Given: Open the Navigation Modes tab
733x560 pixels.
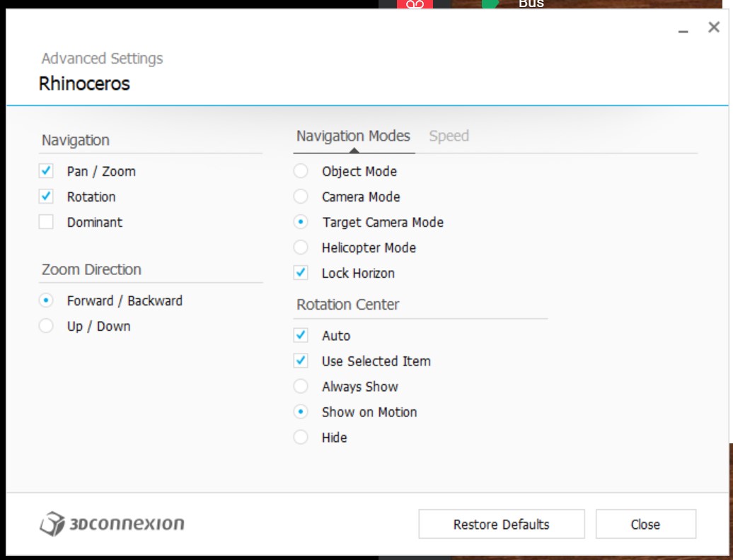Looking at the screenshot, I should point(354,136).
